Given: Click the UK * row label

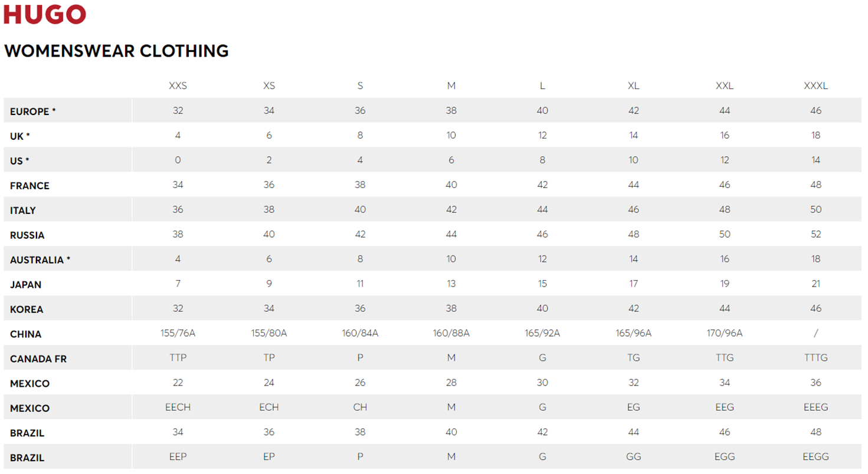Looking at the screenshot, I should point(20,136).
